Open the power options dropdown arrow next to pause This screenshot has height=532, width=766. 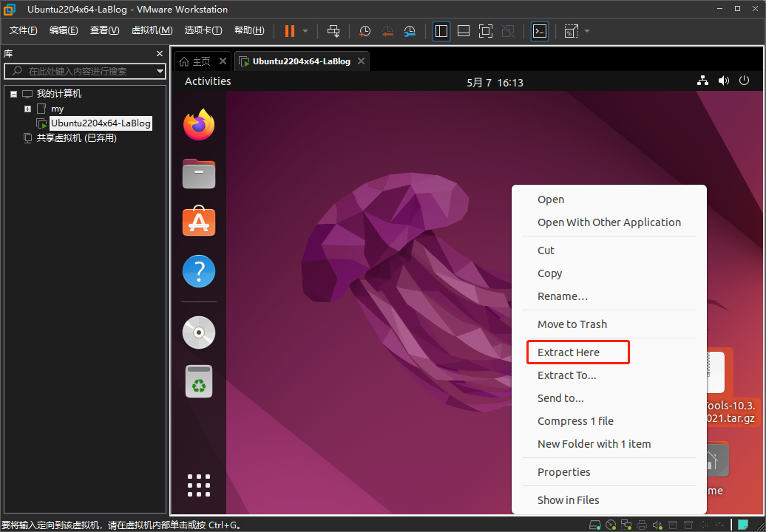coord(305,31)
